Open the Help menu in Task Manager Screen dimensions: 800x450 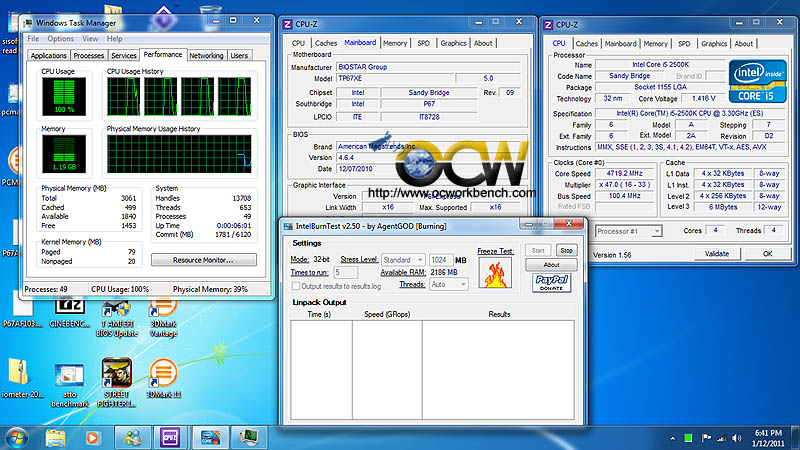[x=114, y=39]
